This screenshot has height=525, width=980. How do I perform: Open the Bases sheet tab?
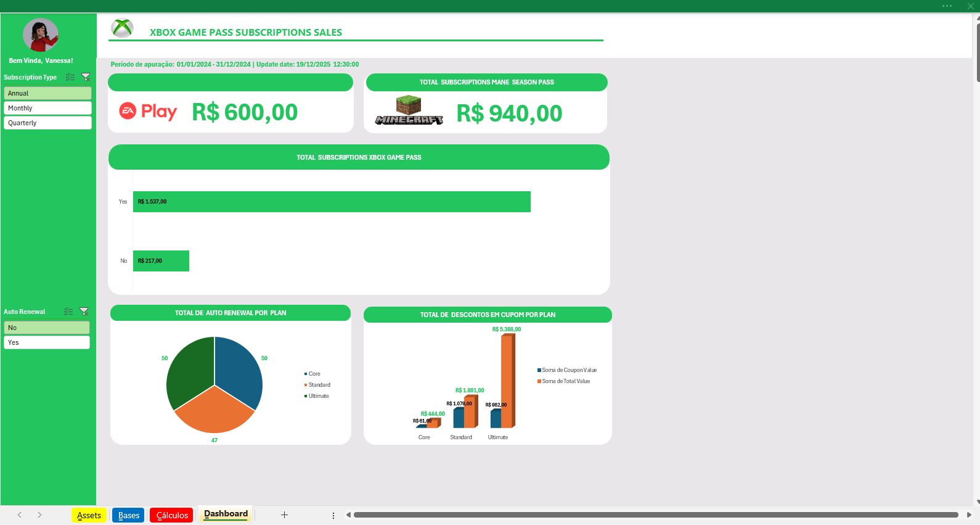click(x=129, y=515)
